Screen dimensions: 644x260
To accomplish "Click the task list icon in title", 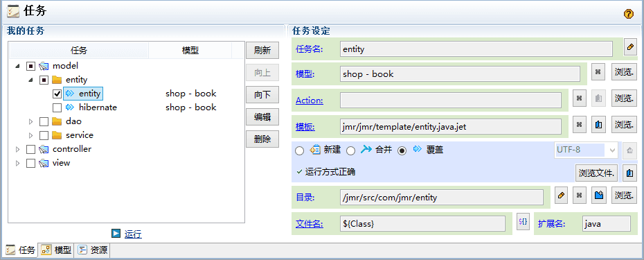I will [13, 12].
